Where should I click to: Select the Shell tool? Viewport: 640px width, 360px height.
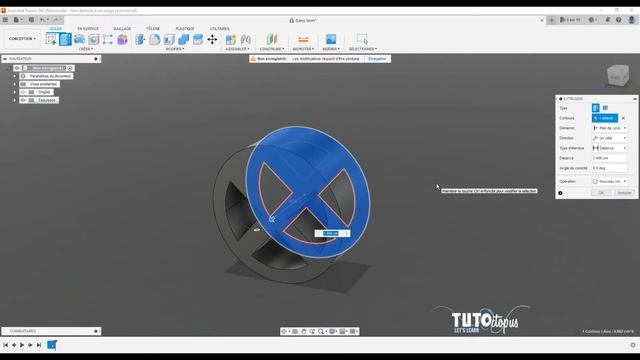click(x=169, y=39)
